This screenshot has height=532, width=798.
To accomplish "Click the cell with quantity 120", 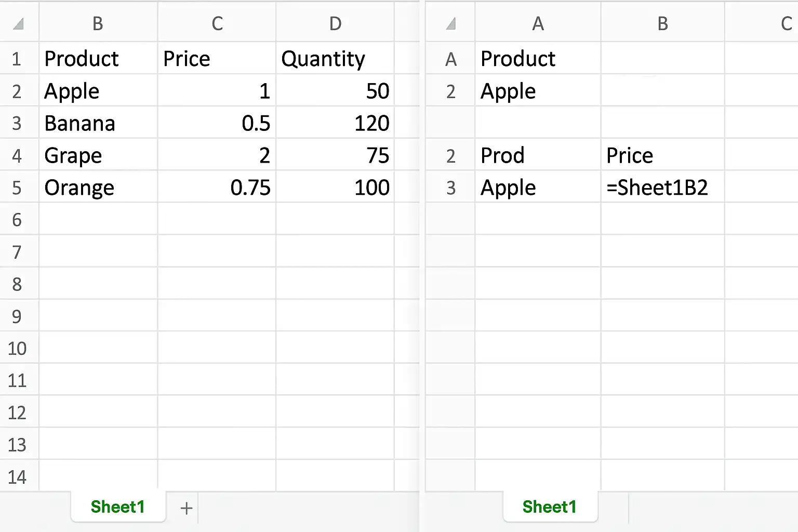I will pyautogui.click(x=335, y=123).
